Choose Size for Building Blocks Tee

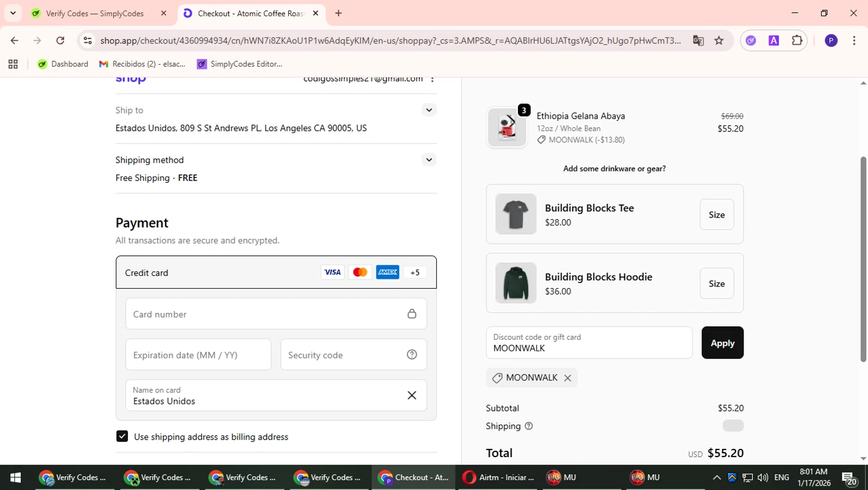[x=717, y=215]
